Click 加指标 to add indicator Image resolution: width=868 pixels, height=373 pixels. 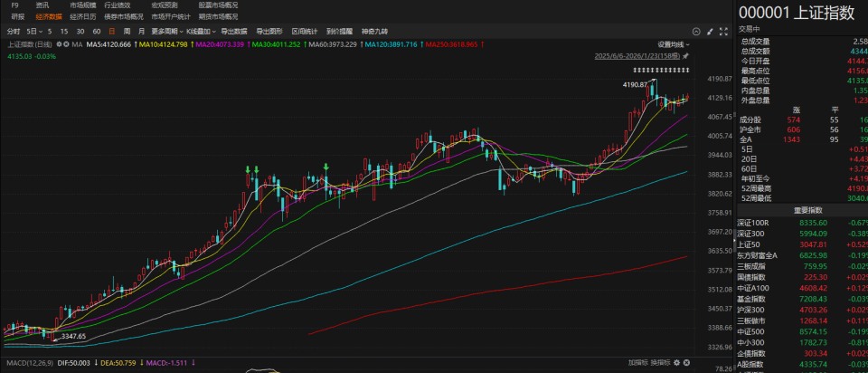637,362
